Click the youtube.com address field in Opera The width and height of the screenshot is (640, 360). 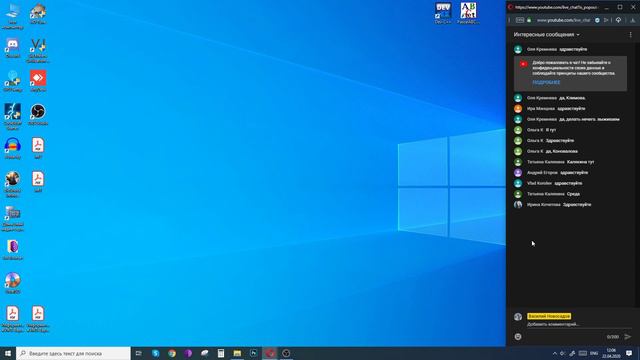563,20
